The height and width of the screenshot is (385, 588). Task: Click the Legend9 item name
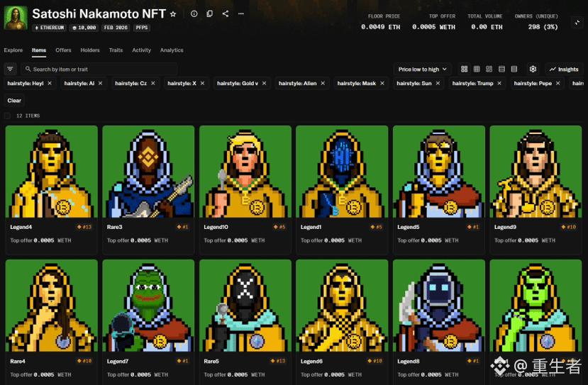(505, 227)
